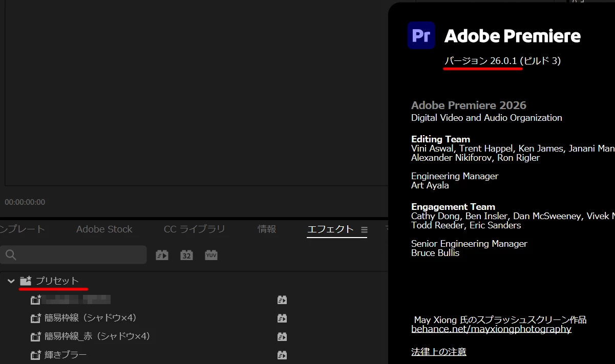Screen dimensions: 615x364
Task: Click the name Art Ayala
Action: point(430,185)
